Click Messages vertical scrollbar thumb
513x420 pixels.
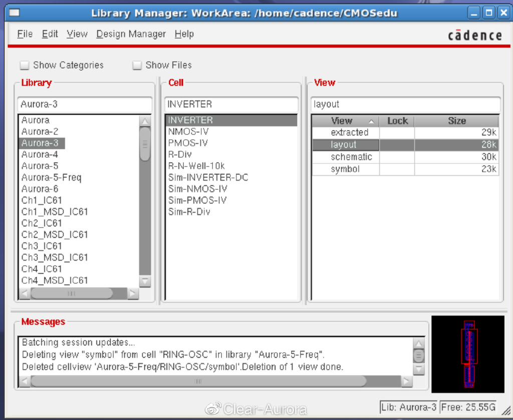pos(419,356)
